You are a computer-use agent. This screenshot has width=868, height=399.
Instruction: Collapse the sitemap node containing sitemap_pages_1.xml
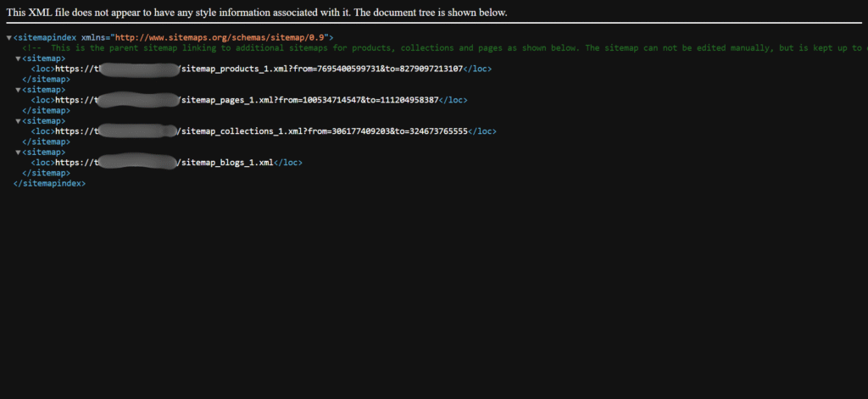point(18,90)
